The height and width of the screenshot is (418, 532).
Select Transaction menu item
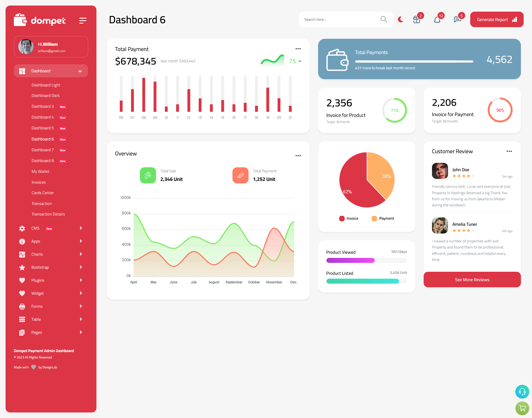tap(42, 203)
